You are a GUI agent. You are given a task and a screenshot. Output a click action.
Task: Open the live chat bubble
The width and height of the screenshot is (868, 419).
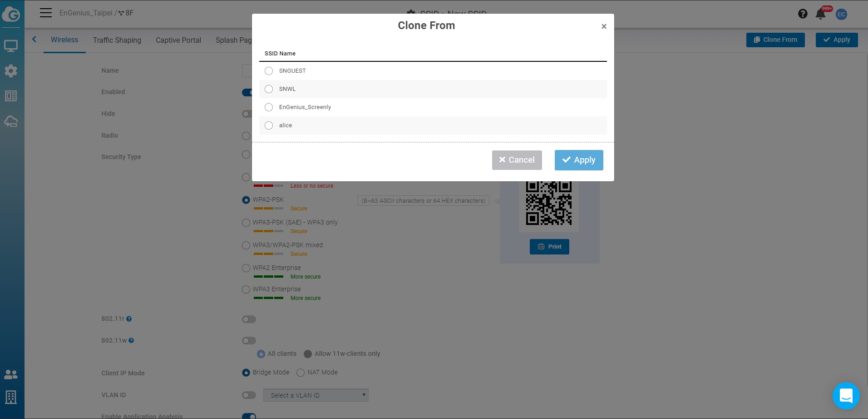(846, 395)
